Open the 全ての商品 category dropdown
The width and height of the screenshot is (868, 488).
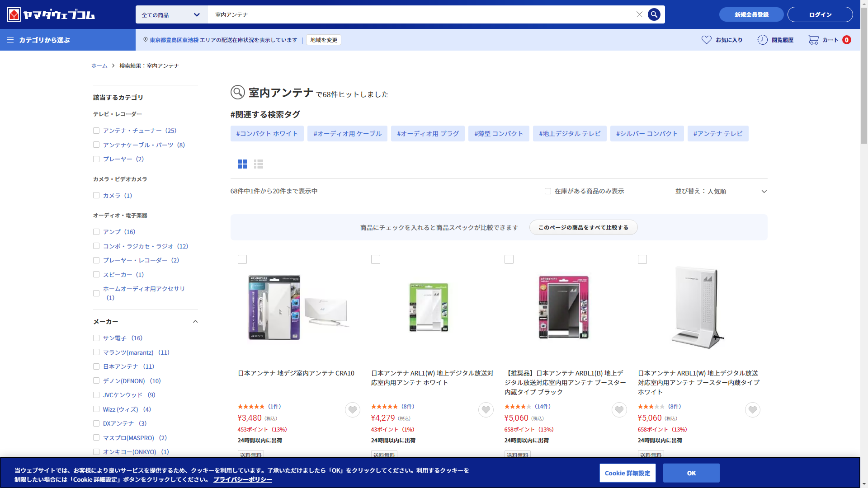[171, 15]
